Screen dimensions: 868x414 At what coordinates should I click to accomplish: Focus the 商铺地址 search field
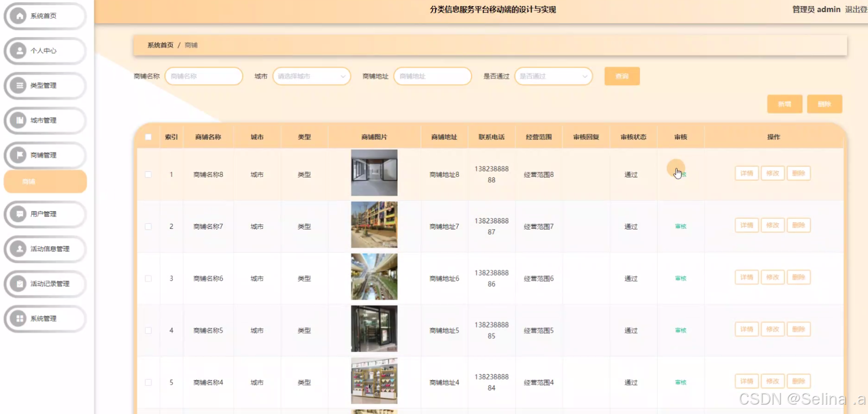pyautogui.click(x=432, y=76)
